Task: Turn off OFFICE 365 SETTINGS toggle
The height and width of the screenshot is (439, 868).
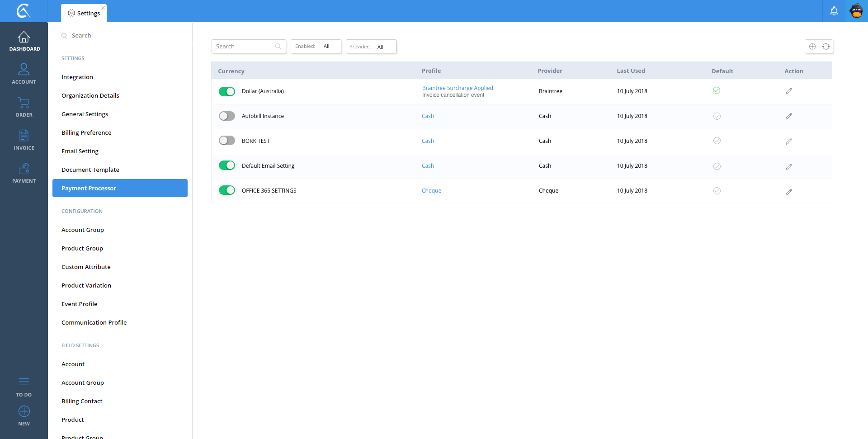Action: coord(227,190)
